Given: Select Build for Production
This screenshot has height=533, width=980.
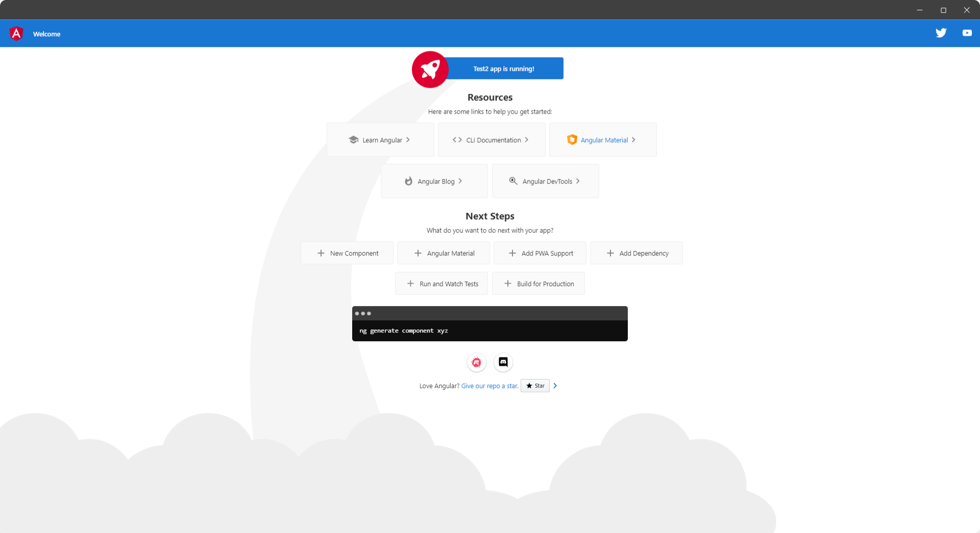Looking at the screenshot, I should click(538, 284).
